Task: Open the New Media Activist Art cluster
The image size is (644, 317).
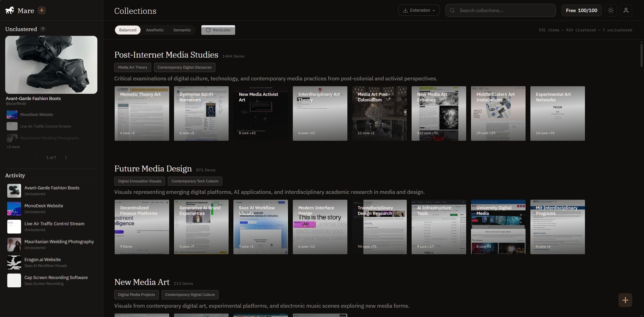Action: [261, 113]
